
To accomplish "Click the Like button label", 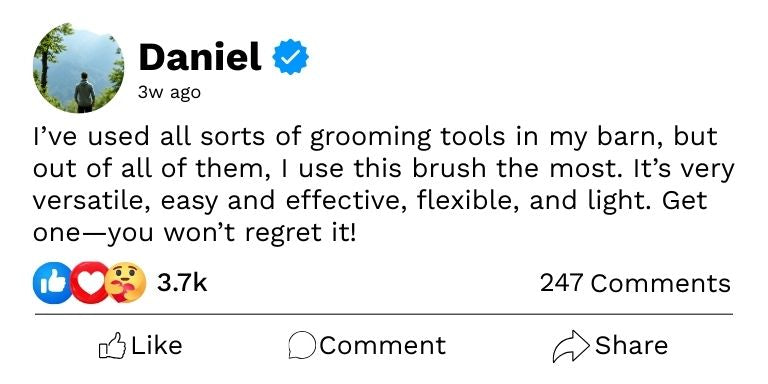I will click(x=156, y=345).
